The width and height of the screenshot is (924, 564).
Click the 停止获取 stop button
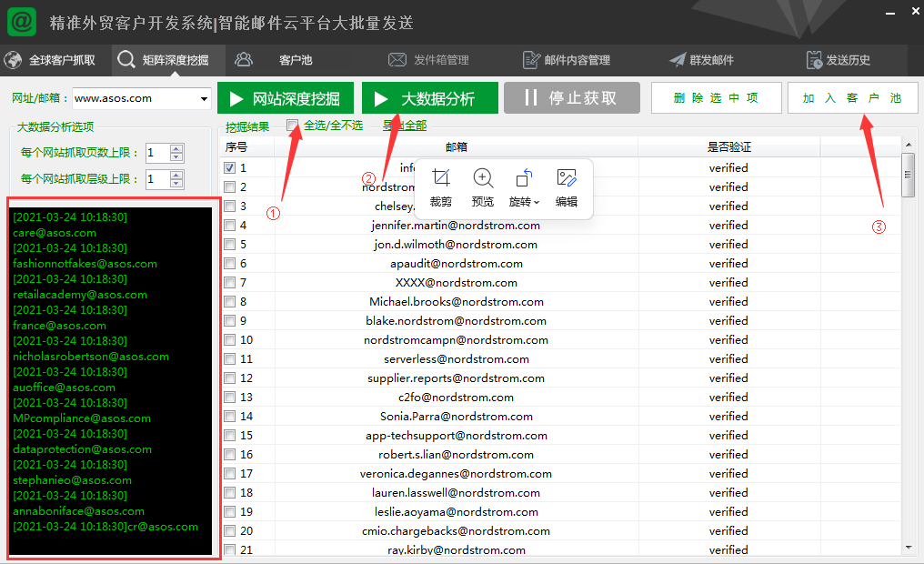point(572,98)
